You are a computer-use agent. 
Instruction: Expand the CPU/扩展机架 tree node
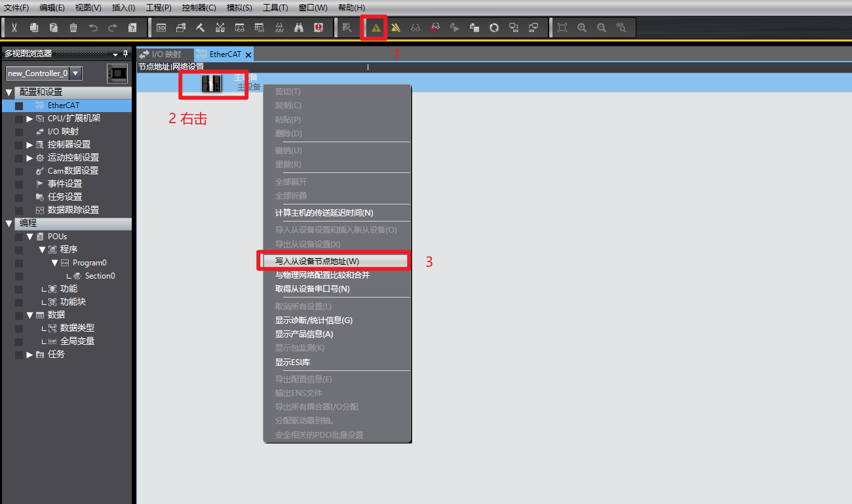29,119
